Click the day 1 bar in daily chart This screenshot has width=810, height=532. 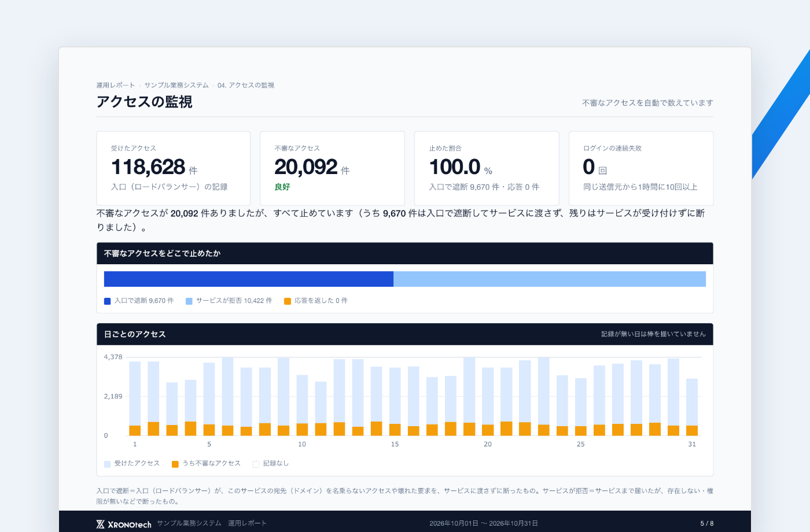[x=135, y=398]
